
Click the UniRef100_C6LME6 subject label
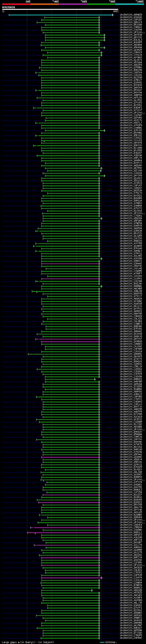click(x=131, y=321)
